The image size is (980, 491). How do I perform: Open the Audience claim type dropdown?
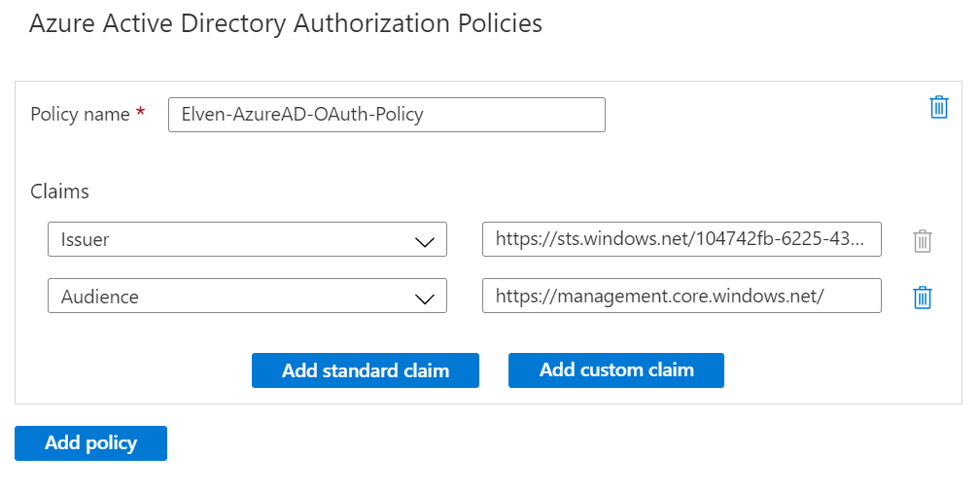pyautogui.click(x=248, y=297)
